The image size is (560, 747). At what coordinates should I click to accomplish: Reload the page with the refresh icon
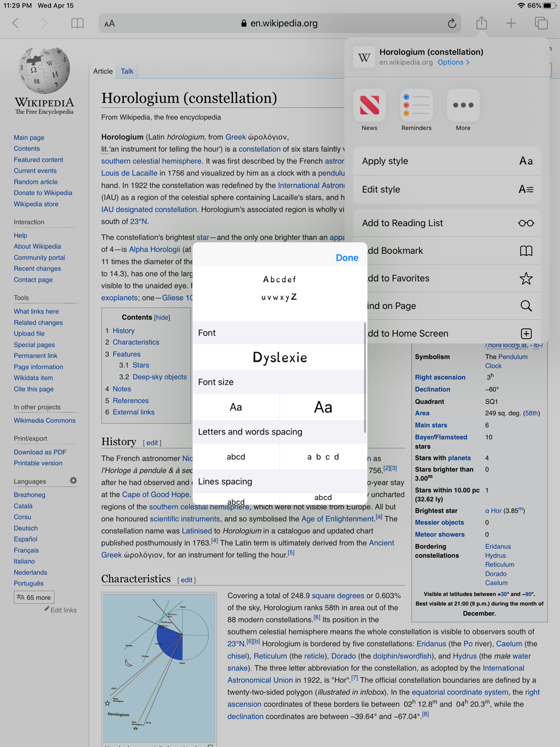click(451, 24)
